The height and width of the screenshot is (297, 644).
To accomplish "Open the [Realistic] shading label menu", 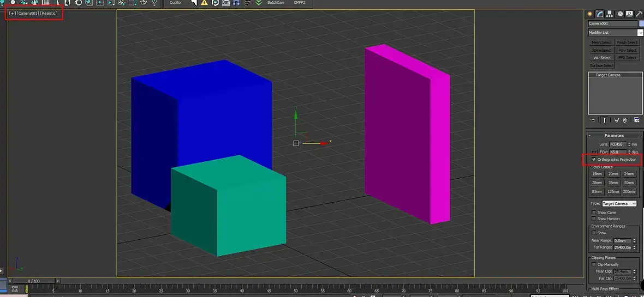I will point(49,14).
